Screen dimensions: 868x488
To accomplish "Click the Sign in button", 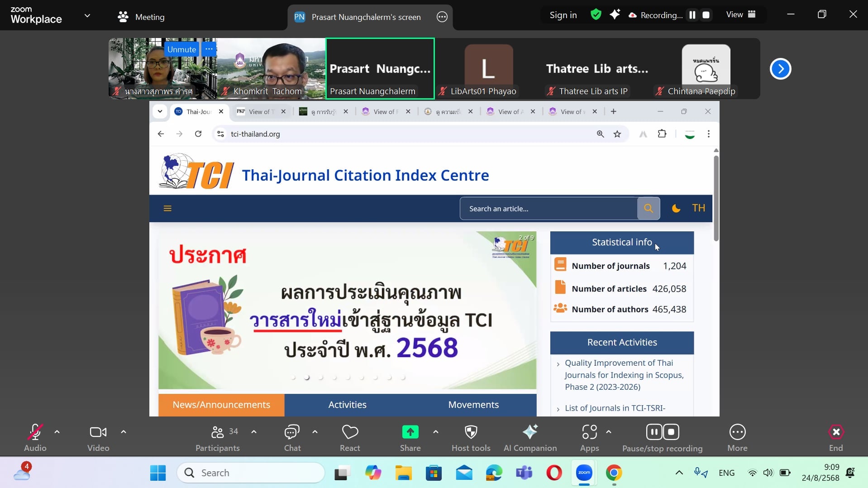I will click(563, 15).
